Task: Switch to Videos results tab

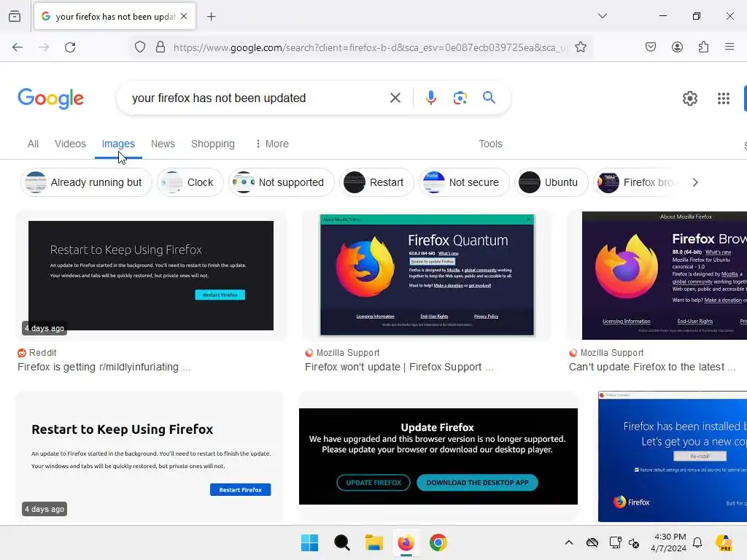Action: point(70,144)
